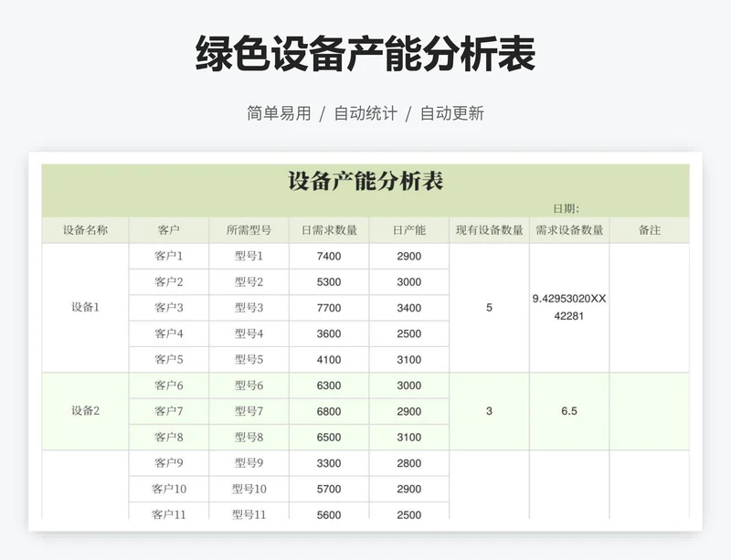Click 设备2's existing equipment count 3
The width and height of the screenshot is (731, 560).
pos(490,411)
